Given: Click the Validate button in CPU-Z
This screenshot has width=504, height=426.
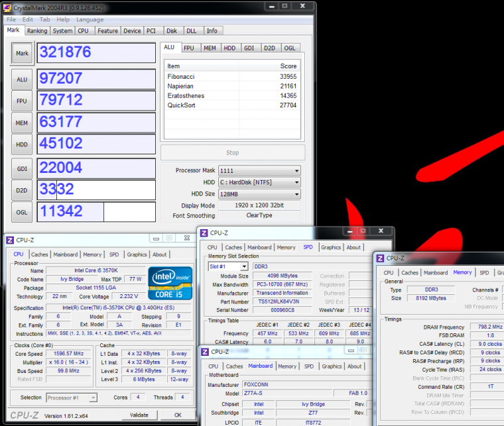Looking at the screenshot, I should coord(139,415).
